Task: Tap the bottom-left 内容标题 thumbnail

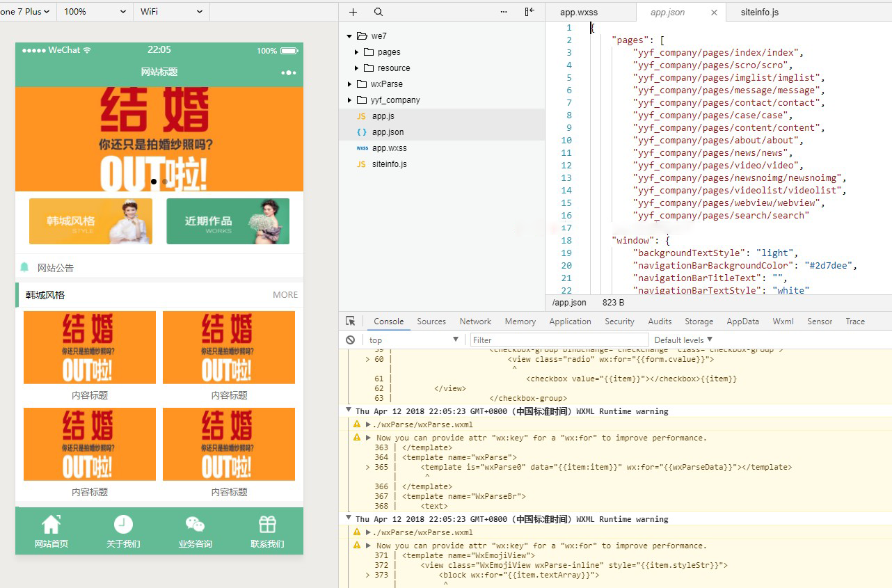Action: coord(90,444)
